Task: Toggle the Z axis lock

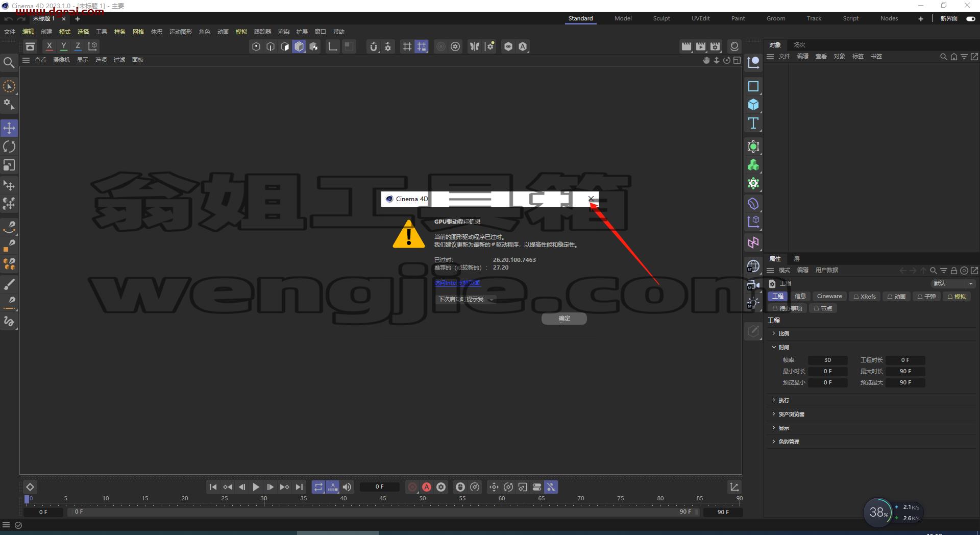Action: 78,46
